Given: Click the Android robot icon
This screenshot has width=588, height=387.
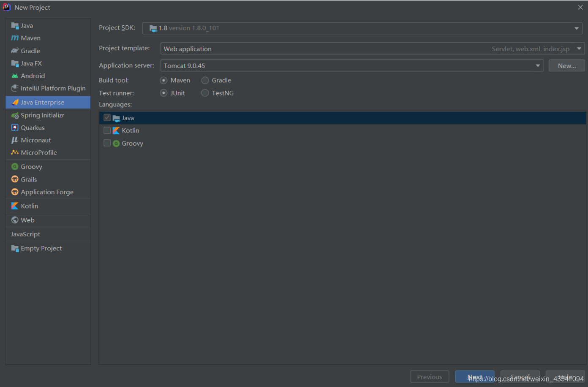Looking at the screenshot, I should tap(15, 76).
